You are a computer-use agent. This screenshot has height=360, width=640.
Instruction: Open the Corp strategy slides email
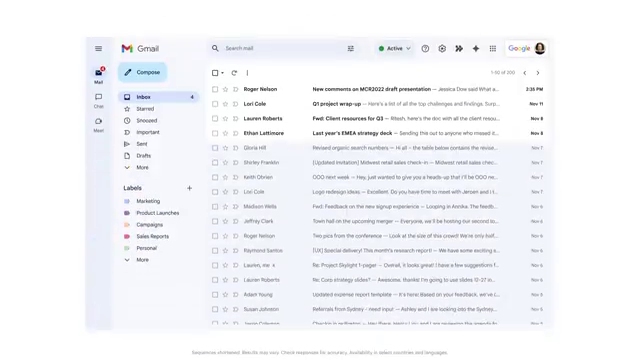378,280
